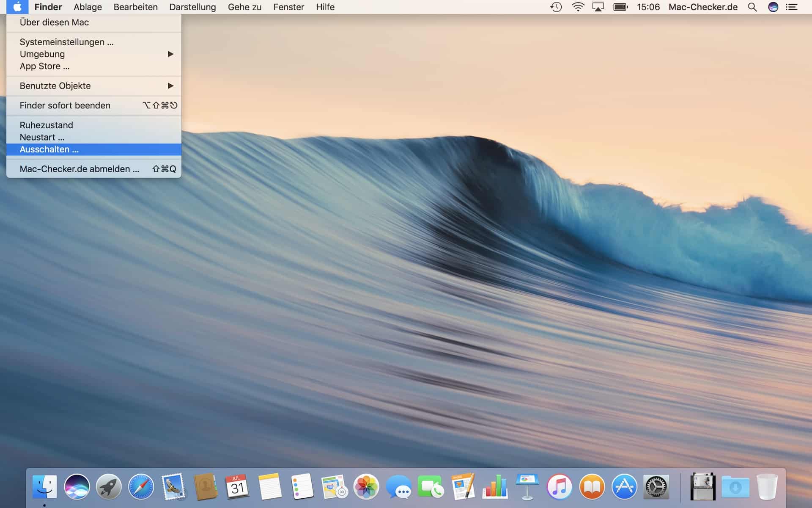Choose Neustart menu entry
The image size is (812, 508).
coord(94,137)
